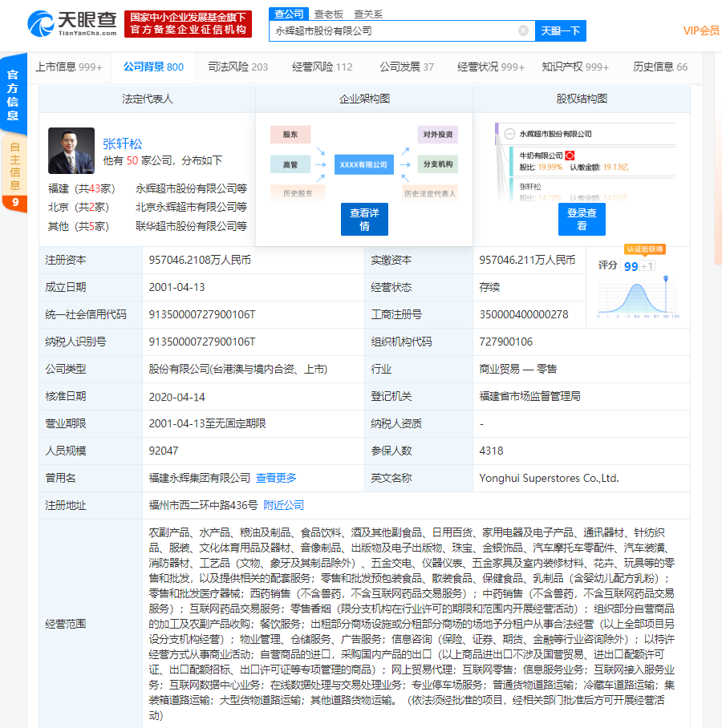Select the 查公司 search tab
This screenshot has width=722, height=728.
point(289,14)
